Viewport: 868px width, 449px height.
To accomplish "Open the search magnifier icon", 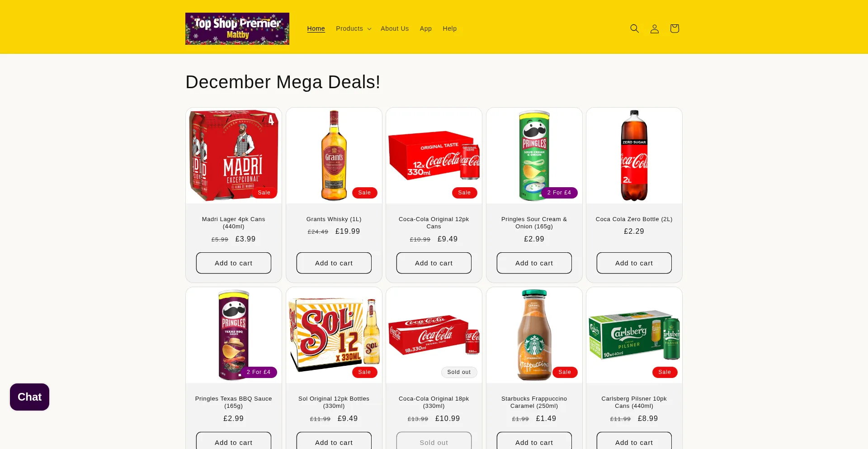I will pyautogui.click(x=634, y=28).
